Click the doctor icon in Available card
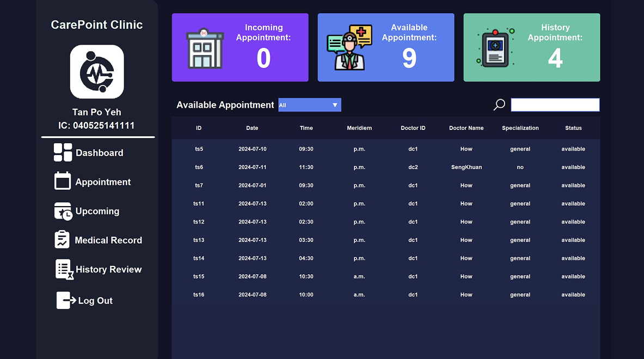This screenshot has height=359, width=644. (349, 47)
